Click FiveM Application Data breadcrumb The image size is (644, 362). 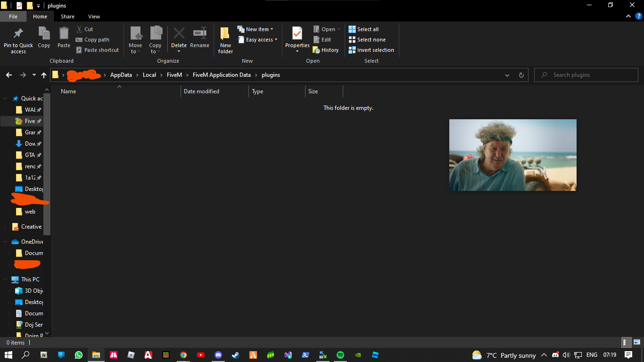click(x=222, y=75)
